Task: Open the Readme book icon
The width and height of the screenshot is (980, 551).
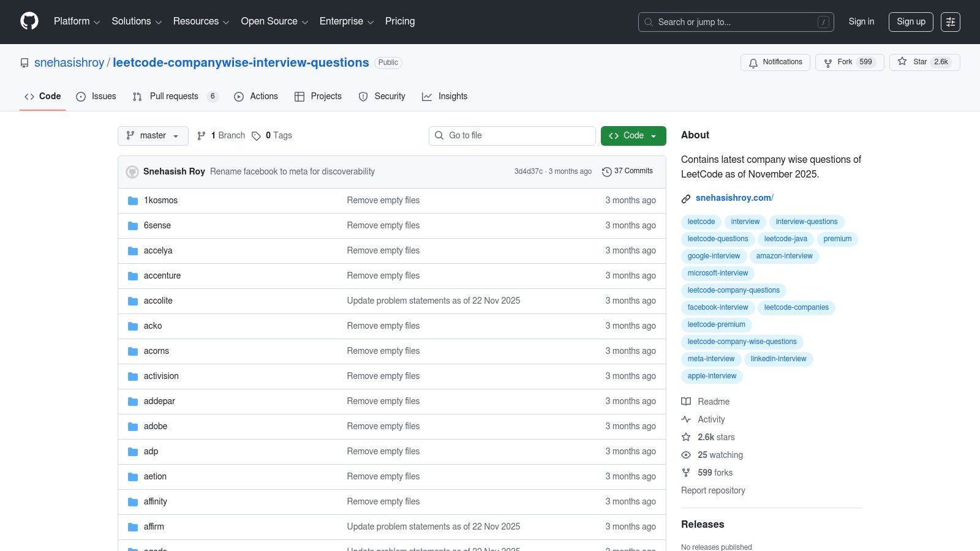Action: click(686, 402)
